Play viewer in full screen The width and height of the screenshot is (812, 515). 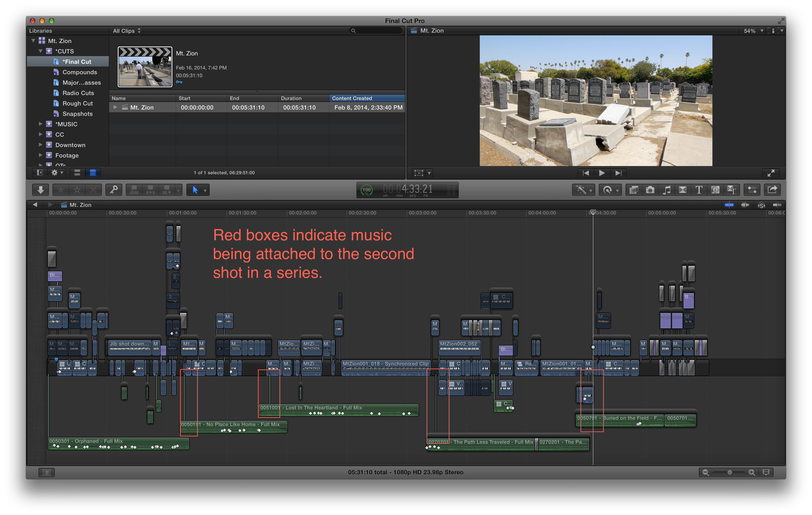click(x=771, y=173)
